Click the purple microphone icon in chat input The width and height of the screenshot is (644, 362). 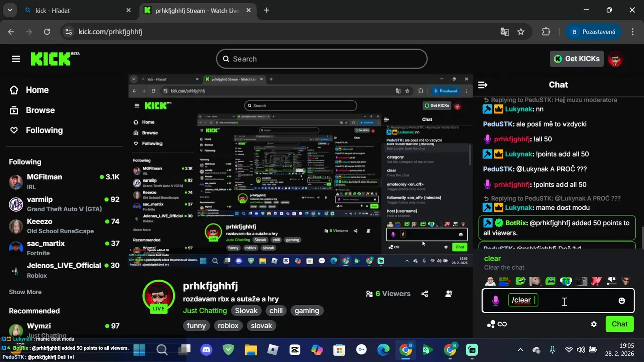click(496, 300)
